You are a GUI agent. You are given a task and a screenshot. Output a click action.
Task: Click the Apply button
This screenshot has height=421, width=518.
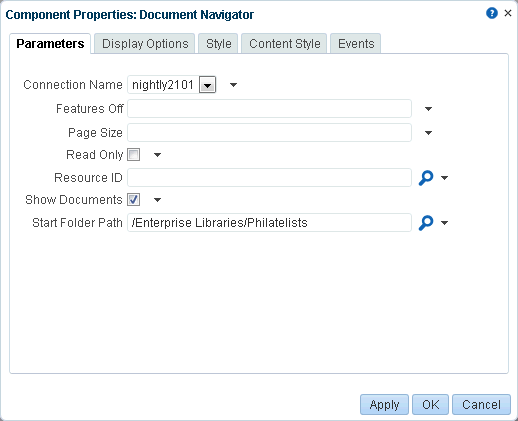[384, 405]
